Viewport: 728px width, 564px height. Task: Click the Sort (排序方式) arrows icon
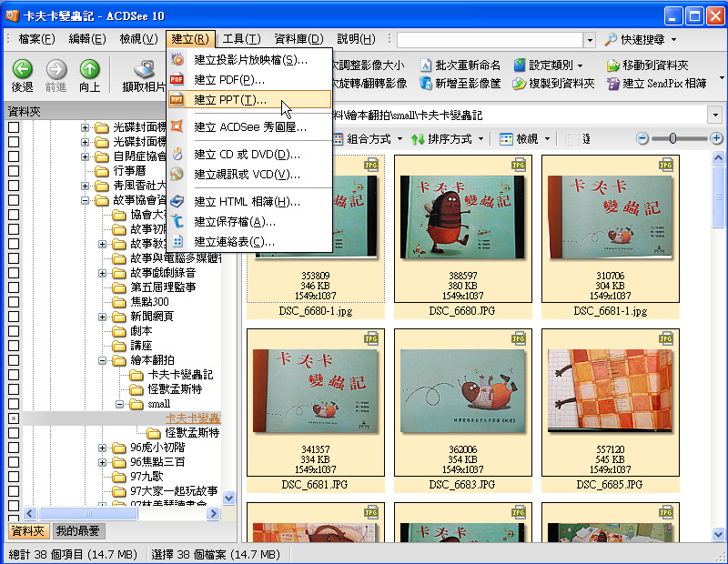[418, 139]
